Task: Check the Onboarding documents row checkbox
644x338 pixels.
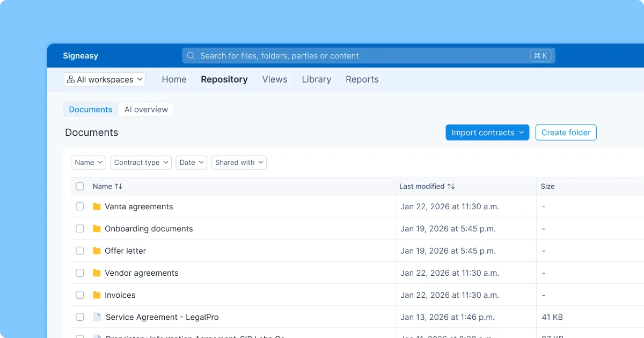Action: [x=80, y=229]
